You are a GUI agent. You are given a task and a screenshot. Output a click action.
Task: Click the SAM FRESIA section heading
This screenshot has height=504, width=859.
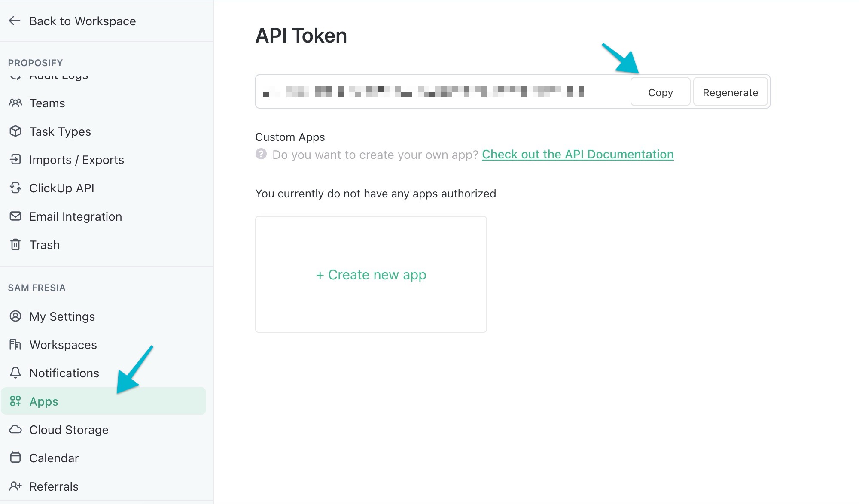click(37, 288)
